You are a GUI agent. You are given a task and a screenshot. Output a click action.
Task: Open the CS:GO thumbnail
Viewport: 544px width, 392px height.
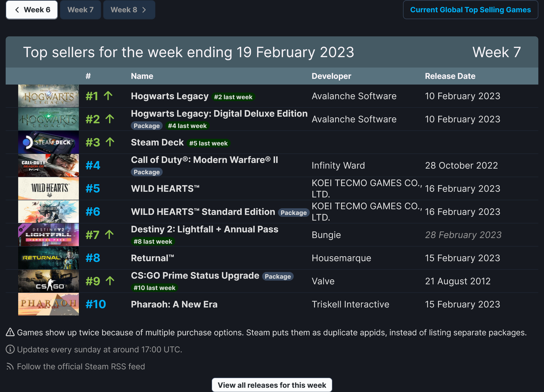click(x=48, y=281)
